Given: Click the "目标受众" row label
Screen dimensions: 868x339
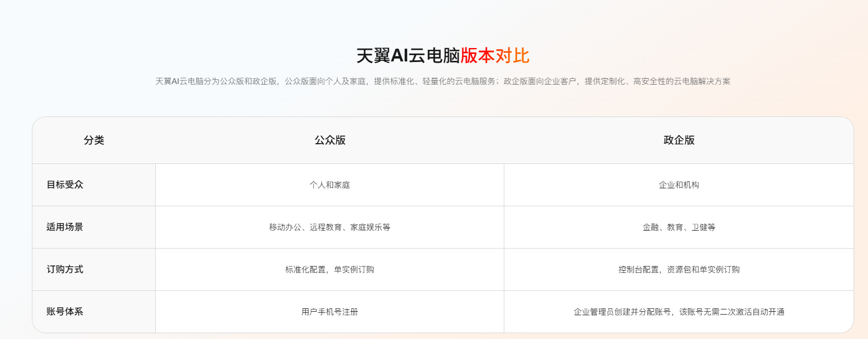Looking at the screenshot, I should click(x=65, y=185).
